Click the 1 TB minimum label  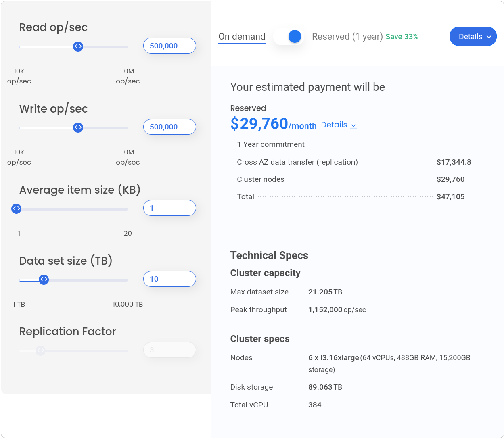(19, 305)
